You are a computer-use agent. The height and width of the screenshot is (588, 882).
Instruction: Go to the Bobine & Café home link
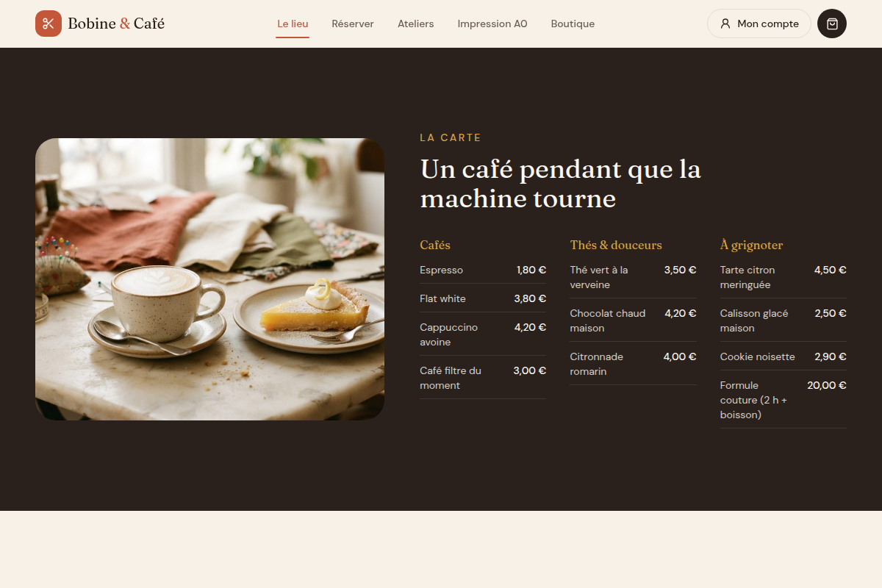click(100, 24)
